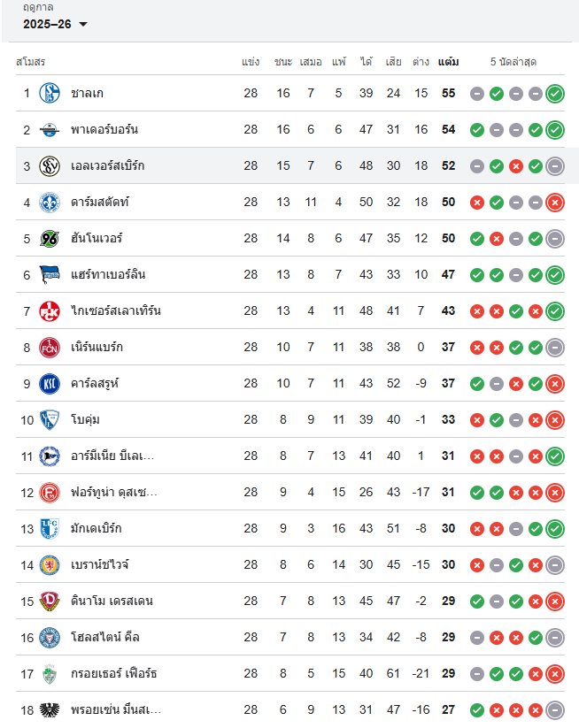The width and height of the screenshot is (579, 728).
Task: Open the เอลเวอร์สเบิร์ก team link
Action: pyautogui.click(x=107, y=165)
